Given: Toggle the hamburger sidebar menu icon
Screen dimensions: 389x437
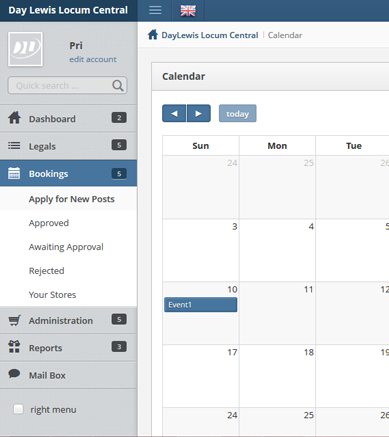Looking at the screenshot, I should click(x=155, y=10).
